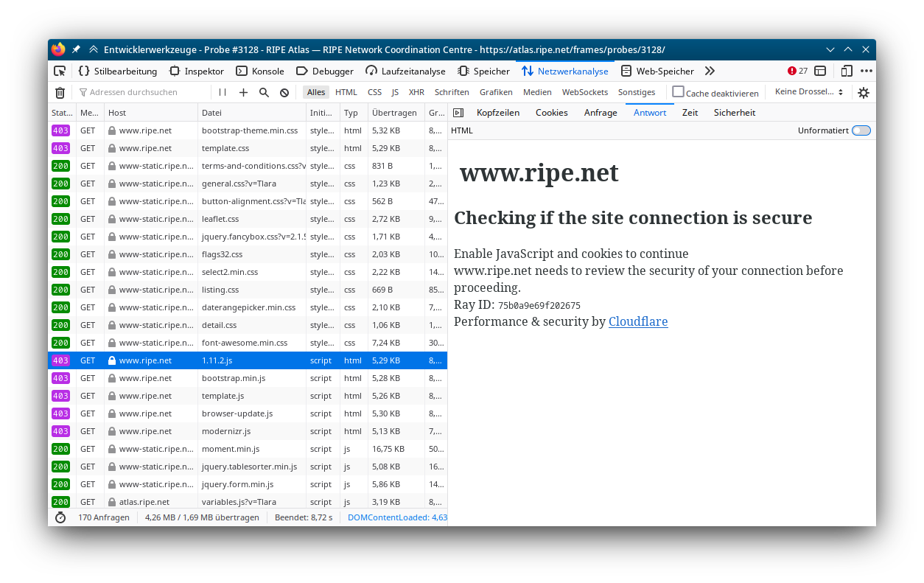This screenshot has width=924, height=583.
Task: Open the network search magnifier
Action: point(264,93)
